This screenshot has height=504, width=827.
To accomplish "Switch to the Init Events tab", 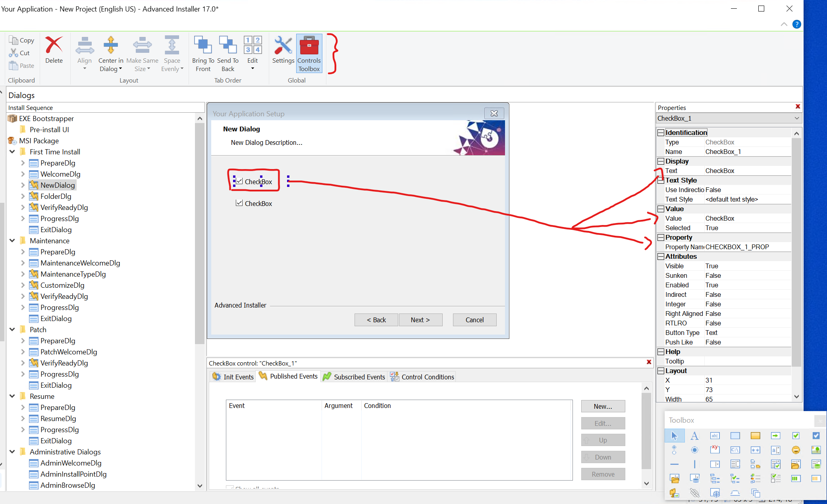I will click(233, 377).
